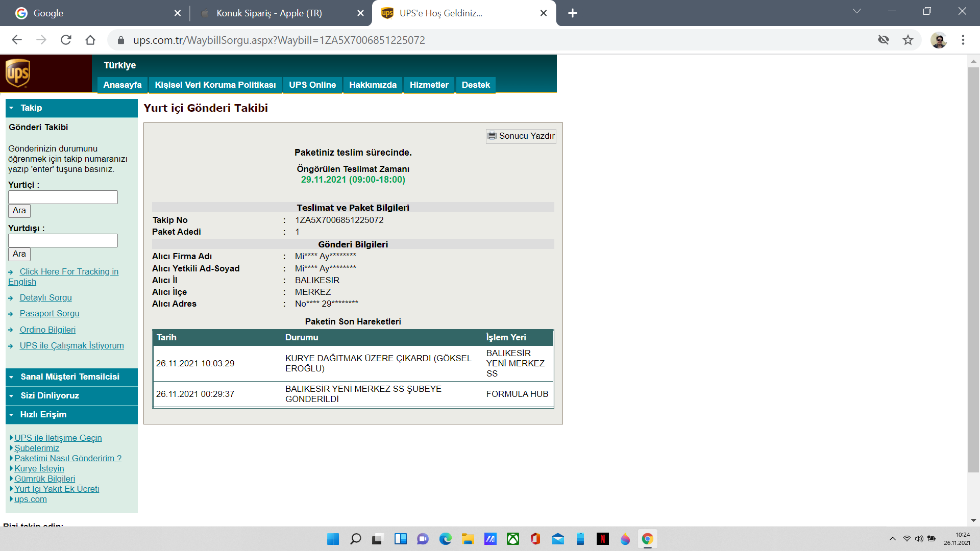This screenshot has height=551, width=980.
Task: Open the Hakkımızda menu
Action: (373, 85)
